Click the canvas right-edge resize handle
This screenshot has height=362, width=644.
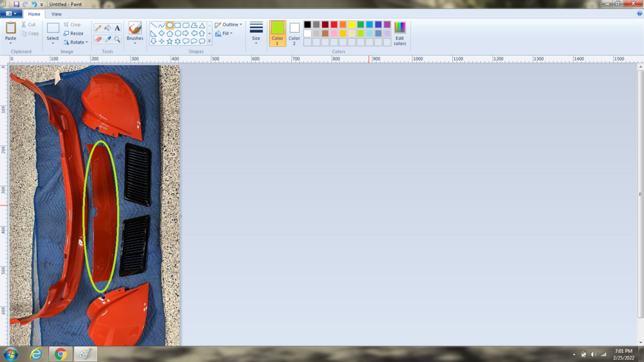pos(180,216)
